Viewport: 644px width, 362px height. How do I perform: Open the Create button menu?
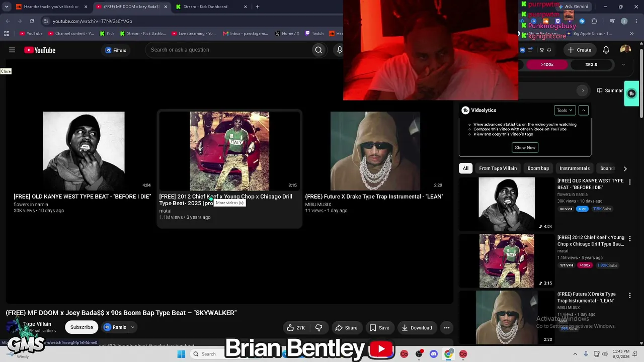[x=579, y=50]
